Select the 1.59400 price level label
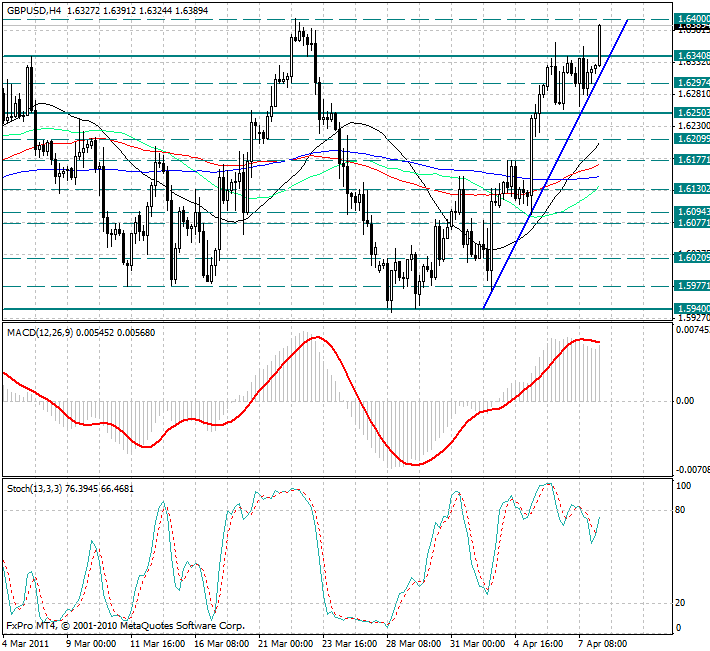This screenshot has width=710, height=651. coord(692,309)
